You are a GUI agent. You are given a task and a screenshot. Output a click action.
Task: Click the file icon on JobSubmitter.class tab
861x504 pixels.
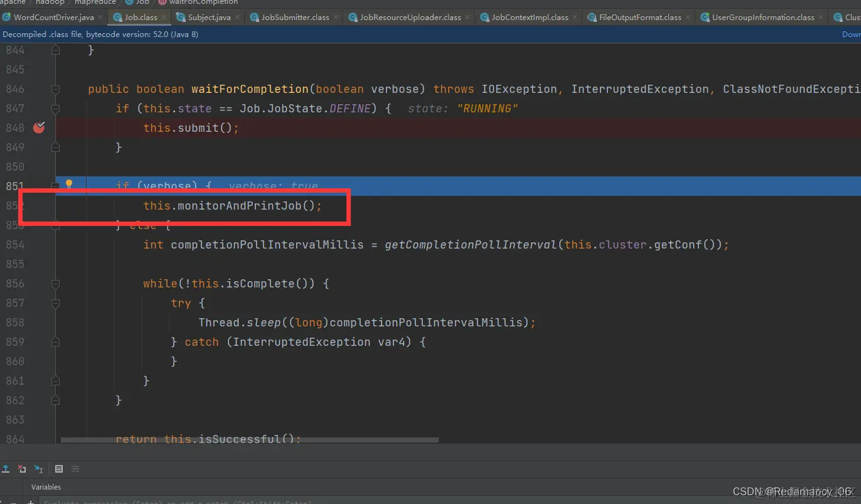(254, 18)
